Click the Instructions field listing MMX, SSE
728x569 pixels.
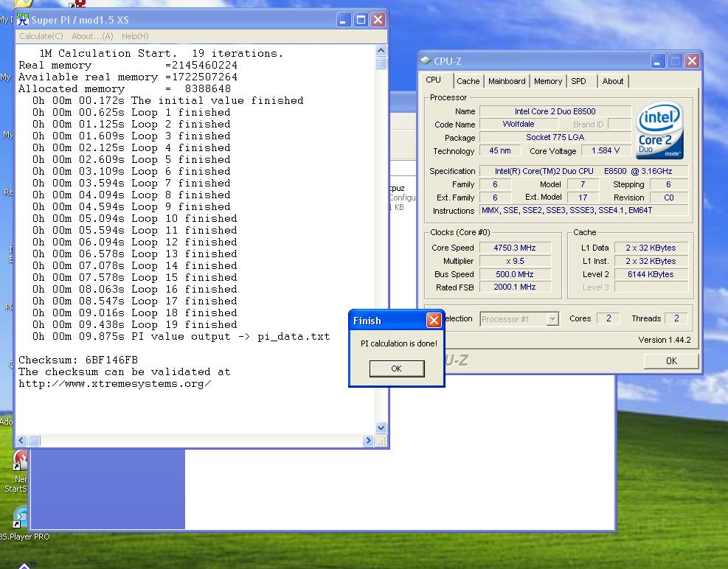[583, 210]
